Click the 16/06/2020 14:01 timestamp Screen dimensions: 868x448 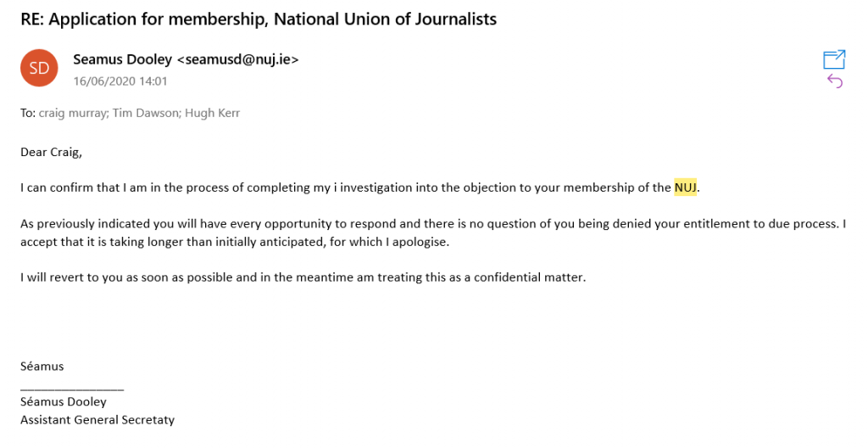(120, 81)
